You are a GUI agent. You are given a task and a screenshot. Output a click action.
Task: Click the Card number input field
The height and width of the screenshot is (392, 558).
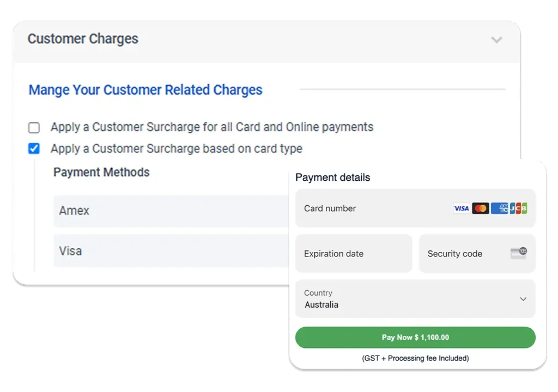[415, 208]
